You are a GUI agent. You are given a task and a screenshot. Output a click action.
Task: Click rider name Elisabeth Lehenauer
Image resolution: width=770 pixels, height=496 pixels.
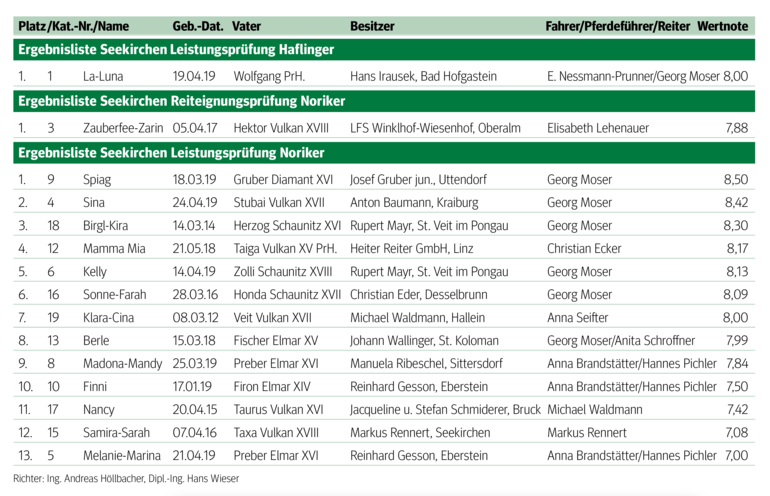(x=600, y=127)
